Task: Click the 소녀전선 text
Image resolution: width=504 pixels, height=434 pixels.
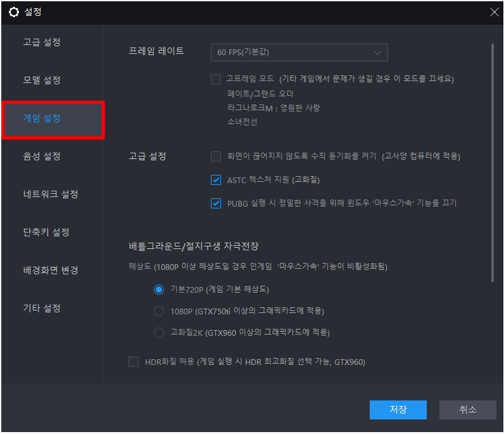Action: click(x=243, y=122)
